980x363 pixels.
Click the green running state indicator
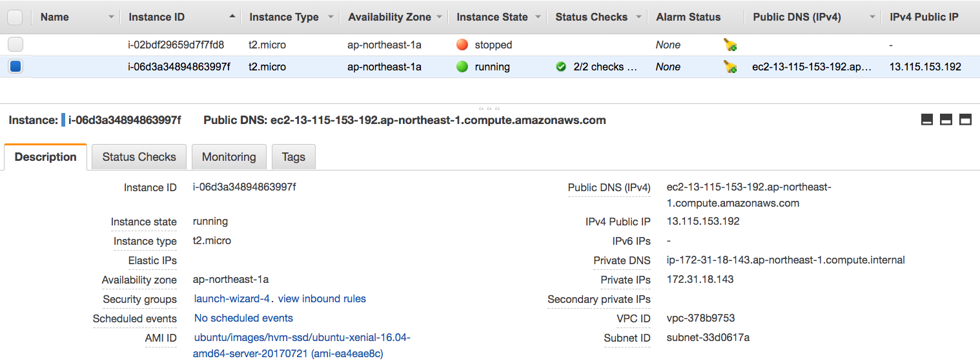(462, 67)
